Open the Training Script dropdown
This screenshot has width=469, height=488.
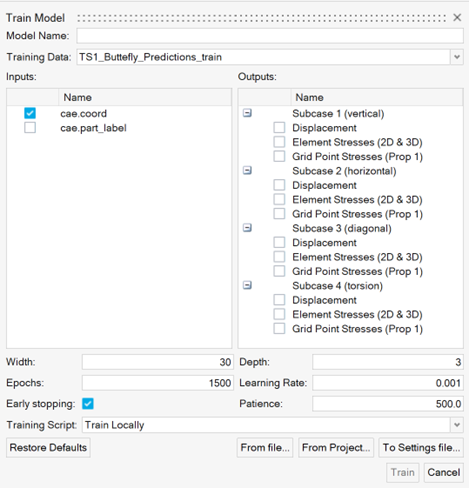point(457,425)
